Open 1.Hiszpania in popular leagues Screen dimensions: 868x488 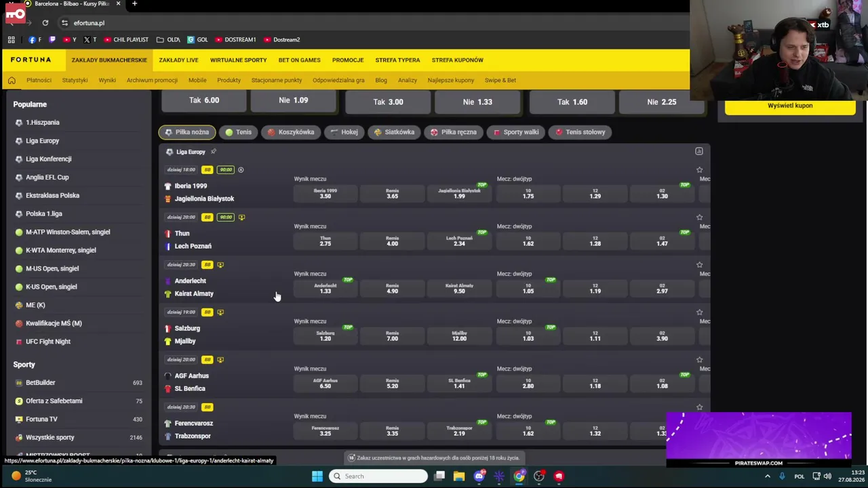point(42,123)
